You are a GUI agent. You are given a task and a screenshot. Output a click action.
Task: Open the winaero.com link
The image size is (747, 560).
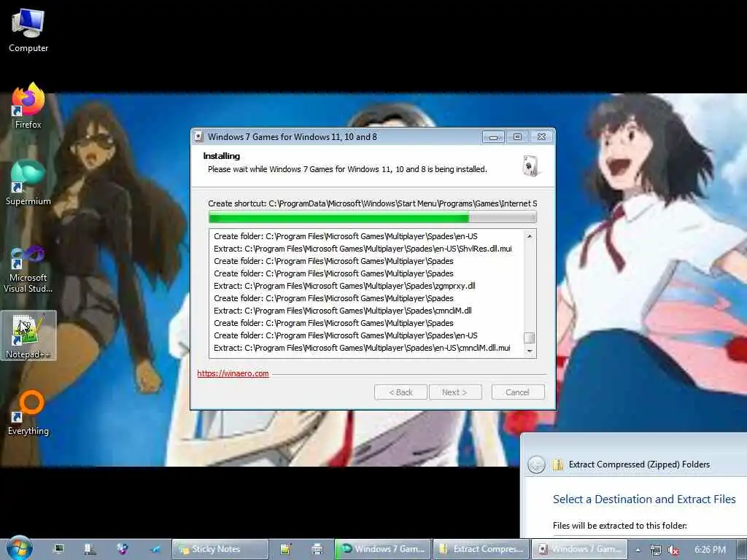(x=233, y=373)
